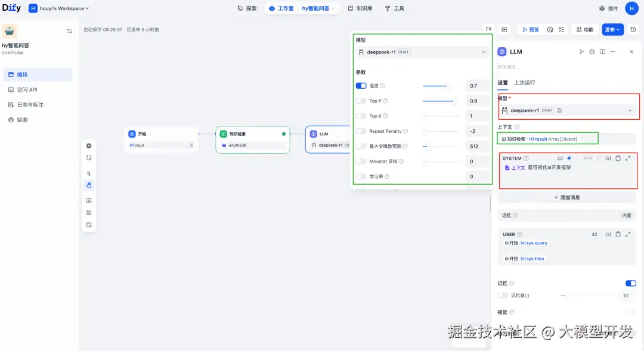Click the 添加消息 add message button
The width and height of the screenshot is (644, 351).
567,197
